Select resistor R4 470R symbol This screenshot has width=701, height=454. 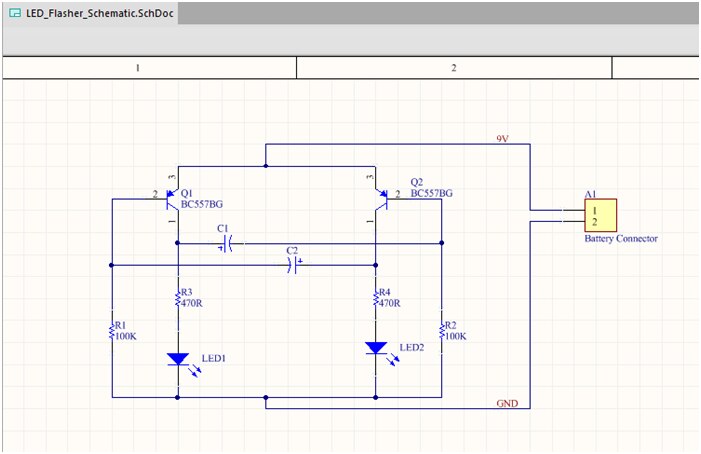376,298
